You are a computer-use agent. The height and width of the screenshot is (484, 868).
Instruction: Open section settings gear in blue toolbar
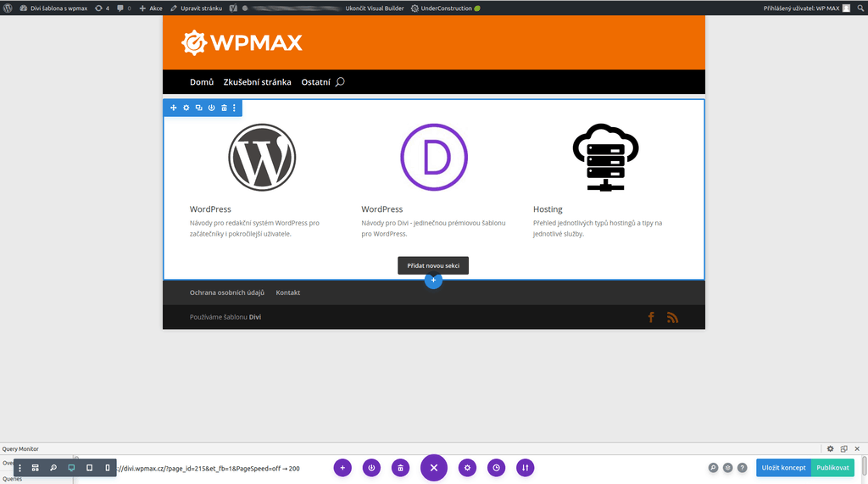186,108
